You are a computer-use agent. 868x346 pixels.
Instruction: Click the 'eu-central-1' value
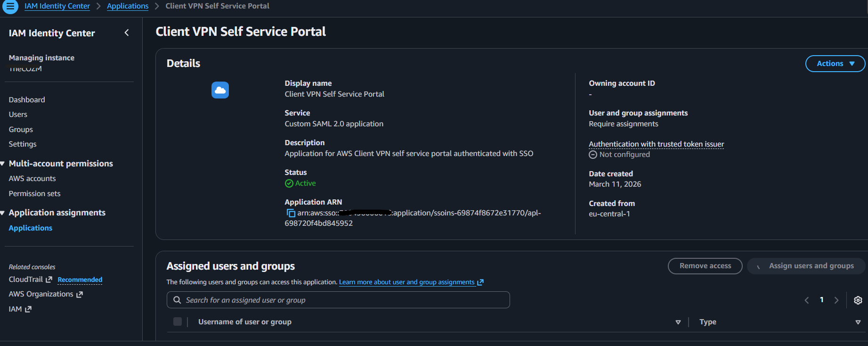(609, 214)
